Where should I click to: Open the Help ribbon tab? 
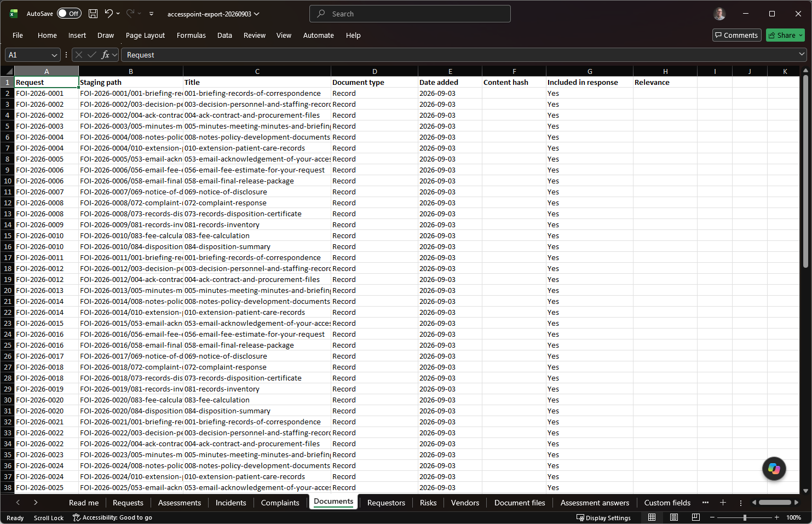tap(353, 35)
